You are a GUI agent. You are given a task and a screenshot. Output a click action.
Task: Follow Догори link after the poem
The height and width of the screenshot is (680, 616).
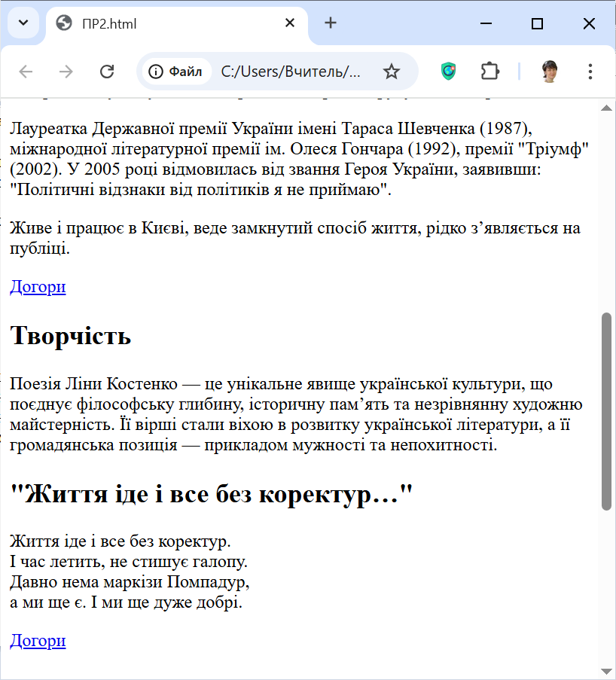click(x=38, y=641)
